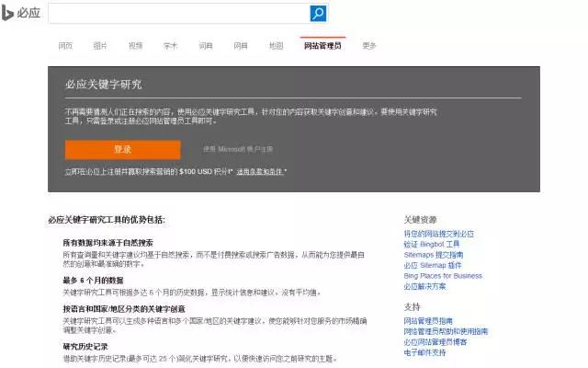This screenshot has width=588, height=368.
Task: Click heading 最多 6 个月的数据
Action: [93, 280]
